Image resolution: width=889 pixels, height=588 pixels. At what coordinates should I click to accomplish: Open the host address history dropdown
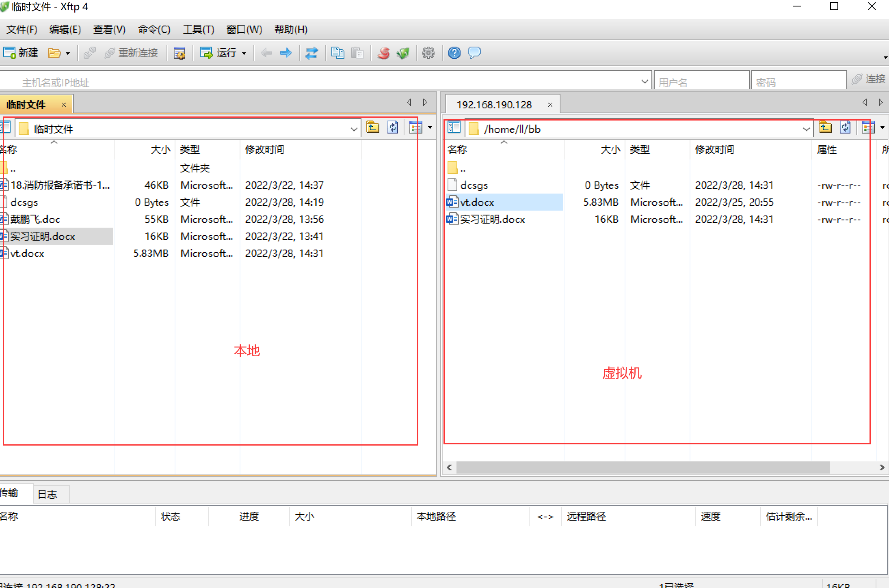pos(645,82)
